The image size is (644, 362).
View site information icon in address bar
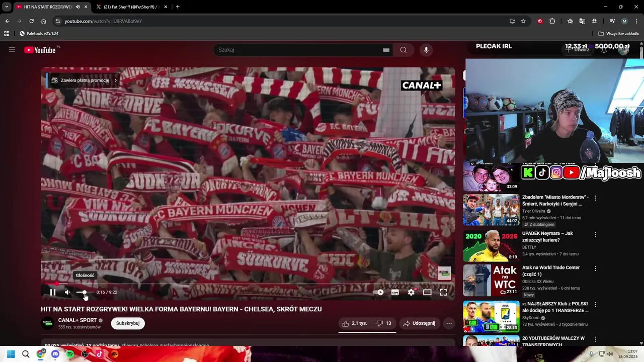click(x=58, y=21)
